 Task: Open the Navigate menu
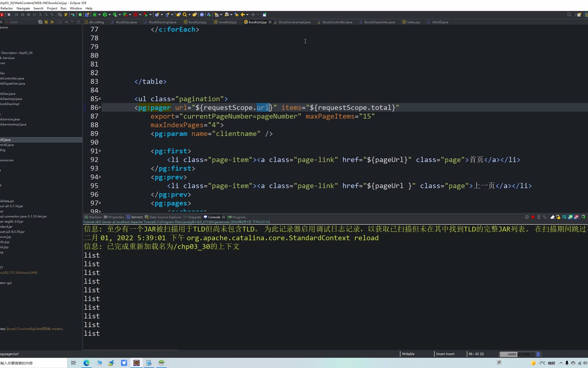click(23, 8)
